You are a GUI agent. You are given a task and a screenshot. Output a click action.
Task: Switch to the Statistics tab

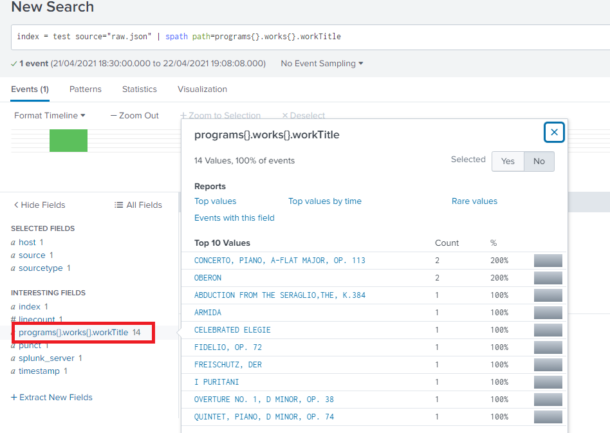pyautogui.click(x=139, y=89)
